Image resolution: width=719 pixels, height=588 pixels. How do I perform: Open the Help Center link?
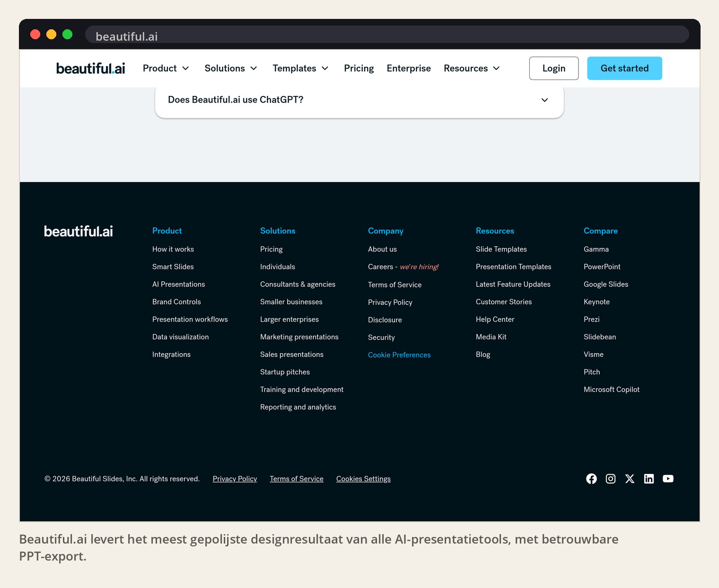click(495, 319)
